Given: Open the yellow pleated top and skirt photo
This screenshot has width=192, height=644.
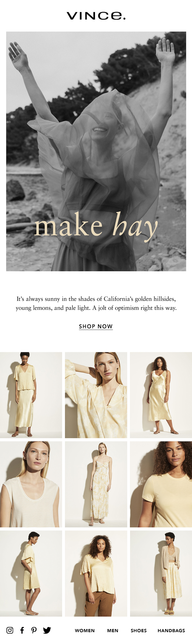Looking at the screenshot, I should 31,395.
